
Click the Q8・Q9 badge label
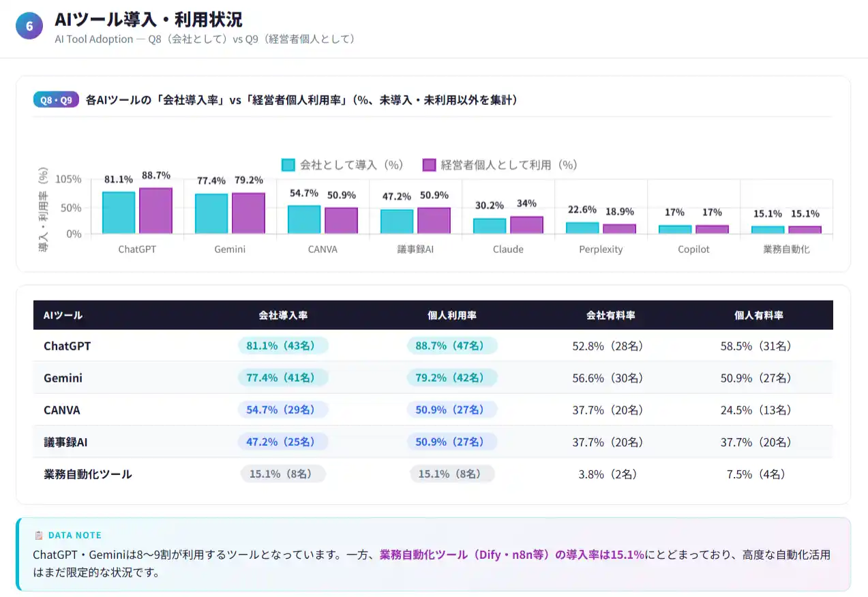56,100
